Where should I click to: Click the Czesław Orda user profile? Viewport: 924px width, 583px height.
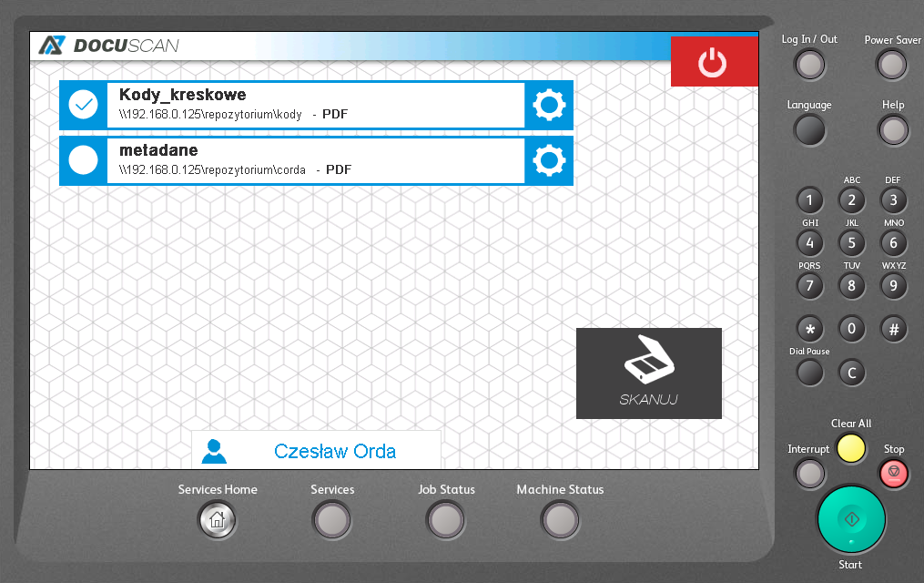click(316, 450)
